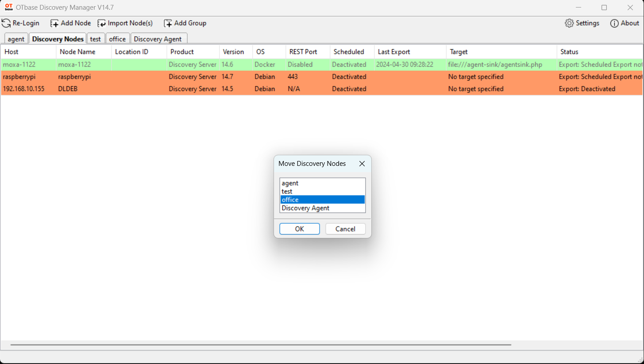
Task: Click Cancel in the move dialog
Action: click(345, 229)
